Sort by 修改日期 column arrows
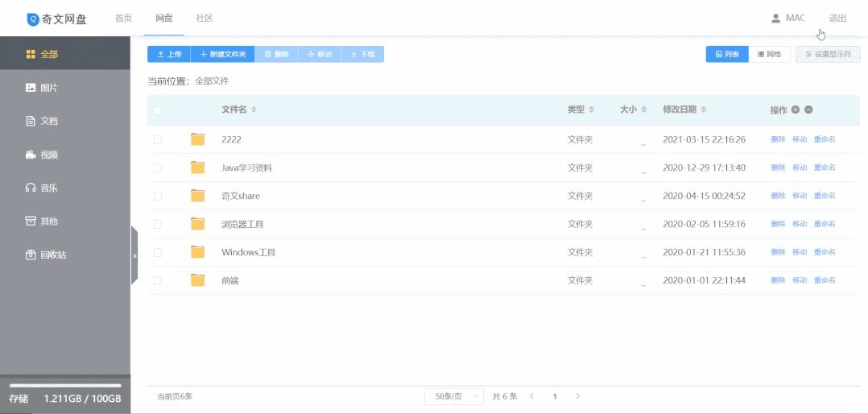Screen dimensions: 868x414 pyautogui.click(x=704, y=110)
